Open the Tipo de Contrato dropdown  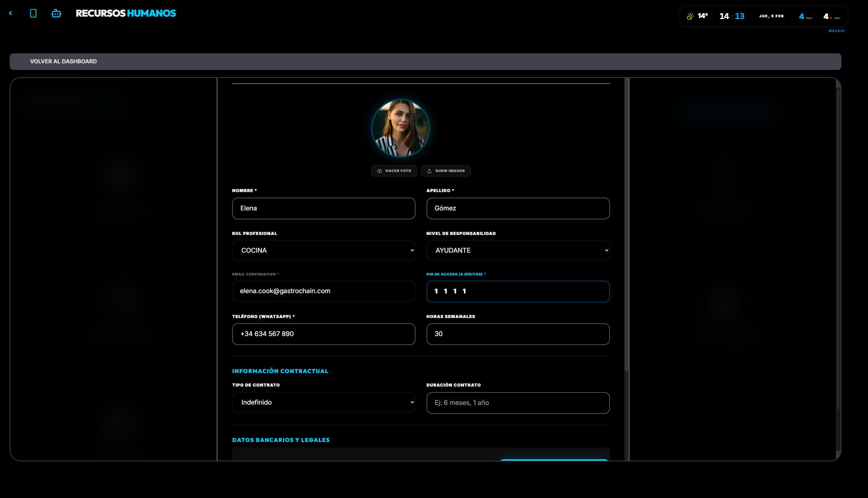pos(323,402)
